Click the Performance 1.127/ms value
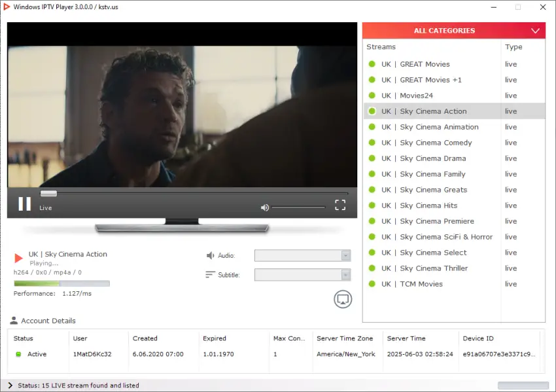 click(x=77, y=293)
